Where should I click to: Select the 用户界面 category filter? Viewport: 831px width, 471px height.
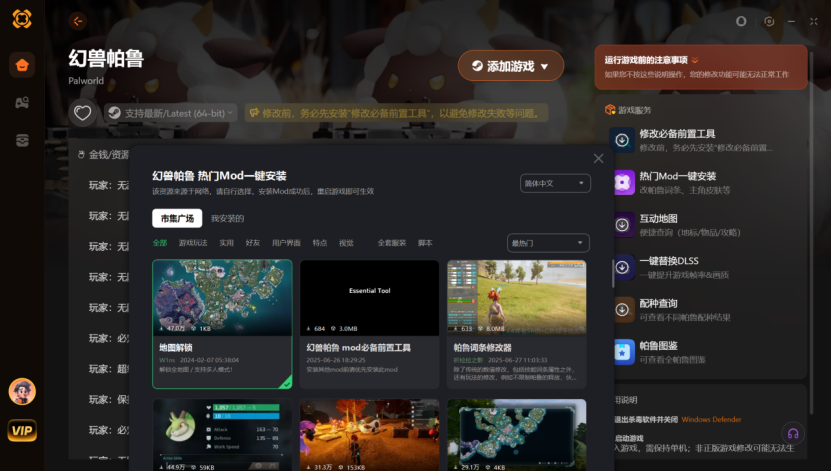[286, 243]
